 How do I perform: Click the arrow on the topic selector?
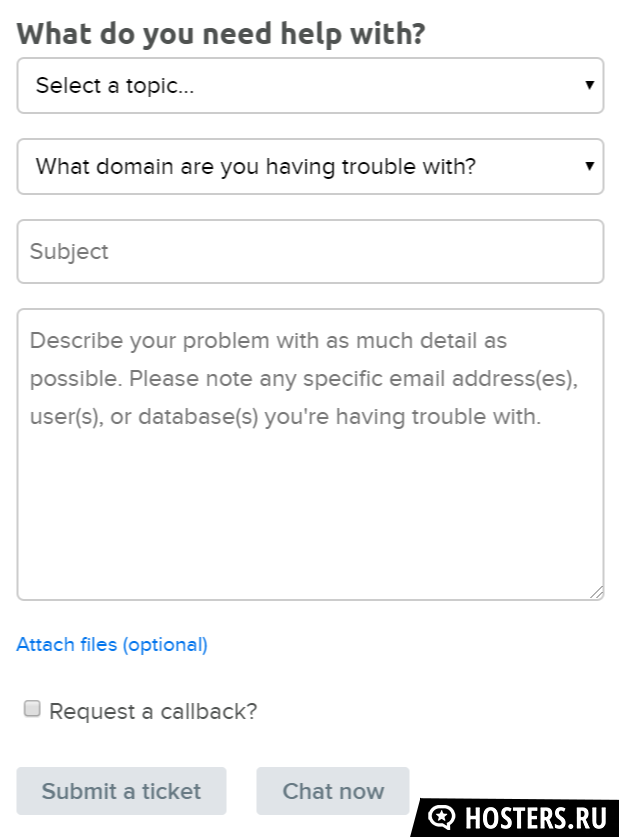[x=589, y=85]
